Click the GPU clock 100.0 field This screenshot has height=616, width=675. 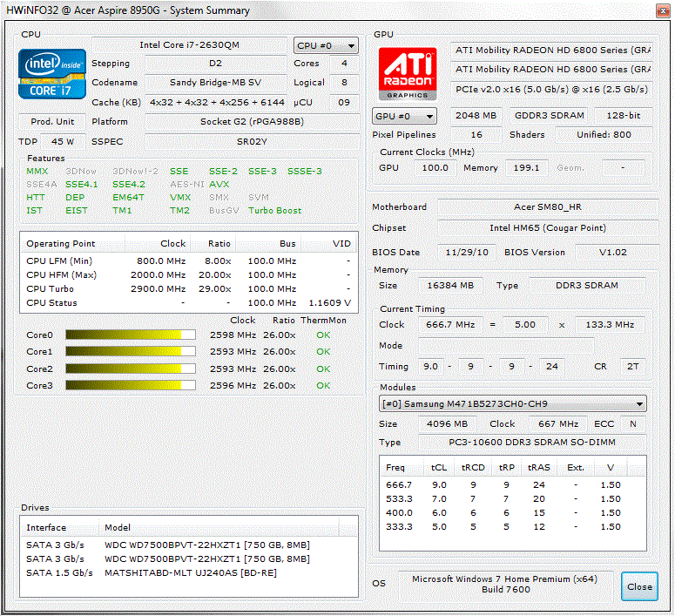[435, 167]
